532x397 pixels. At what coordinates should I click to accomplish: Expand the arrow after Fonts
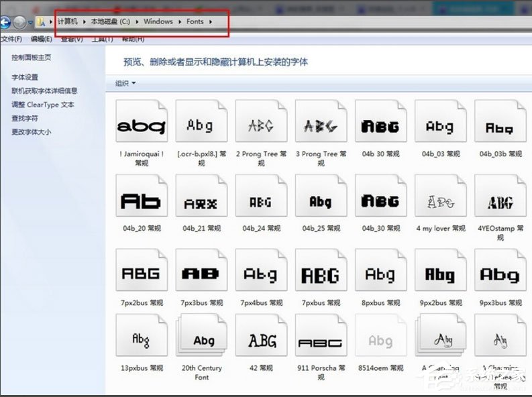point(211,21)
